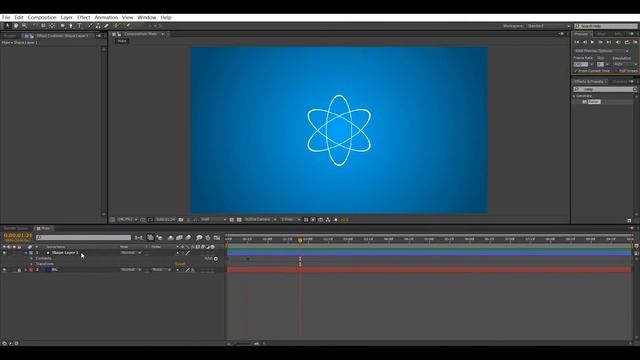This screenshot has width=640, height=360.
Task: Select the Selection arrow tool
Action: [x=7, y=26]
